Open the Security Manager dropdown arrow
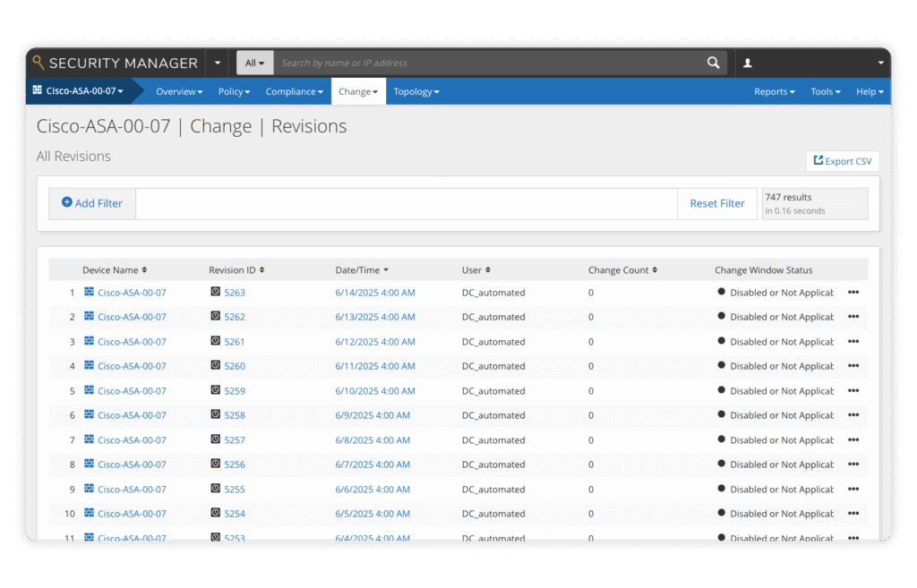This screenshot has height=588, width=917. [x=217, y=64]
